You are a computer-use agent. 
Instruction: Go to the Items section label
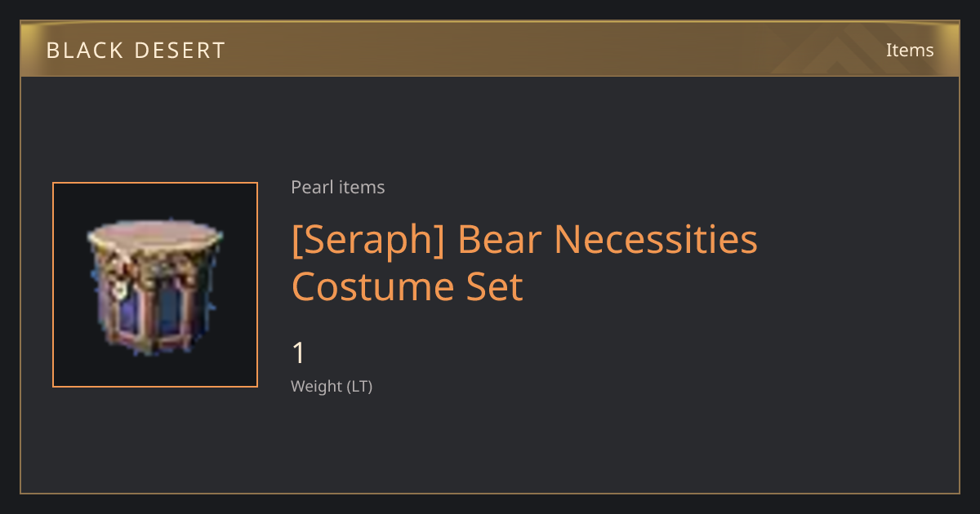910,50
